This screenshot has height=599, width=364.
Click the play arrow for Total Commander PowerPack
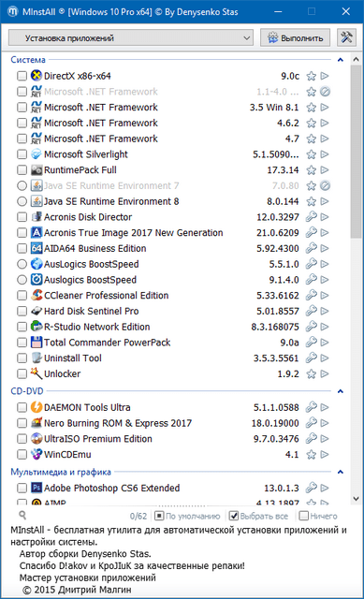pos(325,343)
